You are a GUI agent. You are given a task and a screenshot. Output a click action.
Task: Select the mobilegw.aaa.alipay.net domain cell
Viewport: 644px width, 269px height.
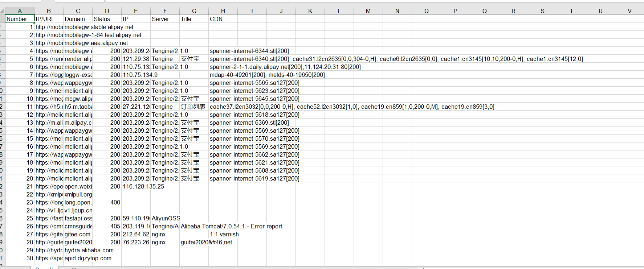tap(96, 43)
